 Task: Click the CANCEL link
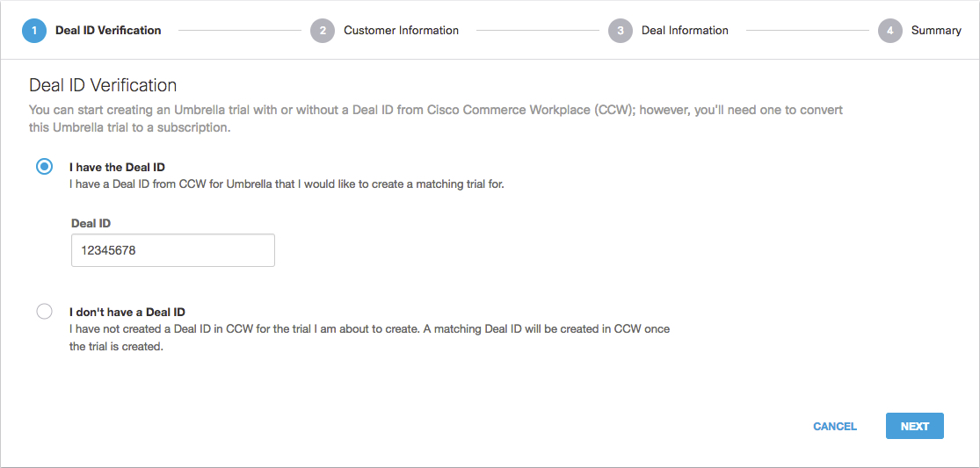(x=834, y=426)
